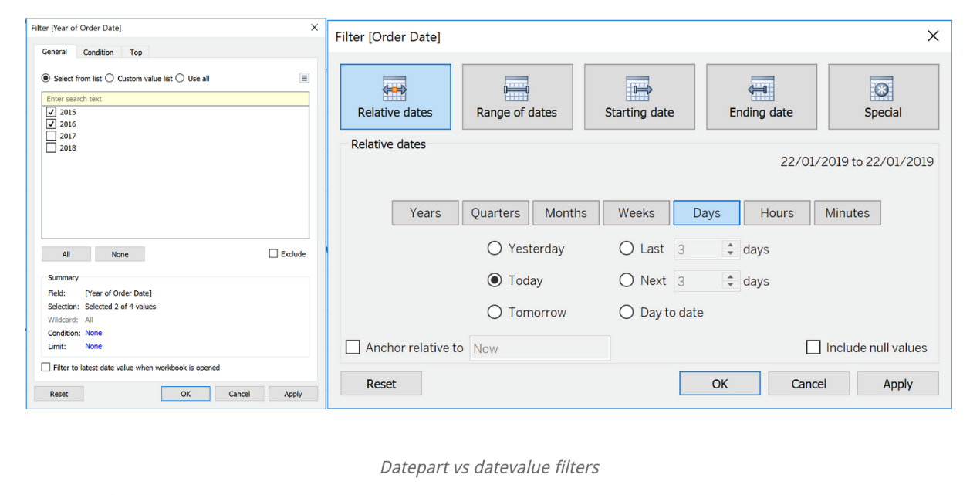Switch to the Top tab
Screen dimensions: 980x495
click(136, 53)
